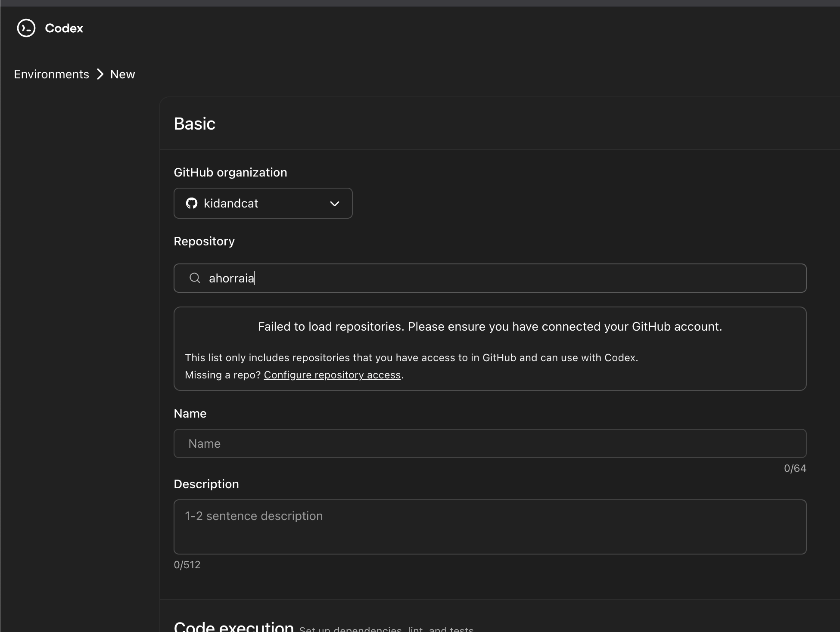Focus the Repository search field containing ahorraia
Image resolution: width=840 pixels, height=632 pixels.
[489, 278]
